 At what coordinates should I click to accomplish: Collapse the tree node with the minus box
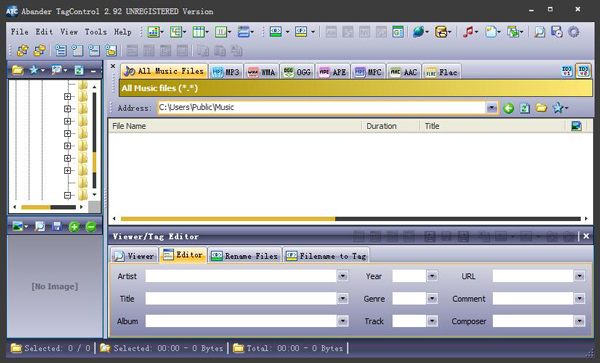coord(67,195)
